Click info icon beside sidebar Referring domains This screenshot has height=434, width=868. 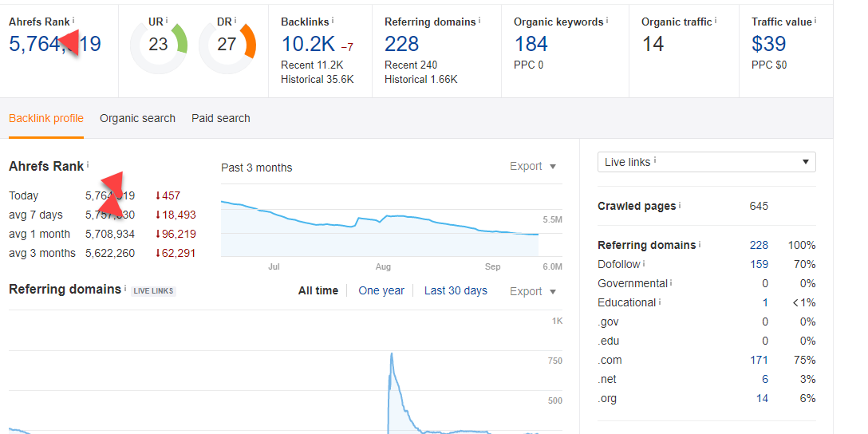pos(700,243)
